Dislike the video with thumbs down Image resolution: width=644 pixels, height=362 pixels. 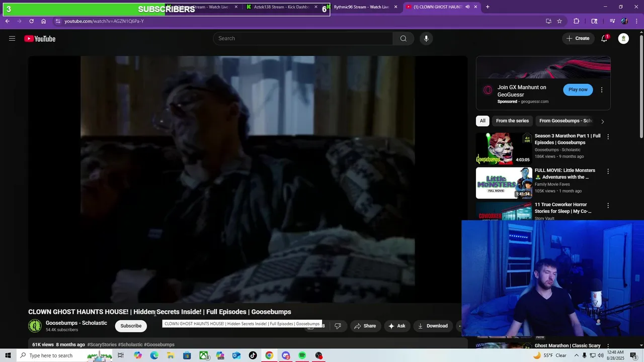click(x=338, y=326)
